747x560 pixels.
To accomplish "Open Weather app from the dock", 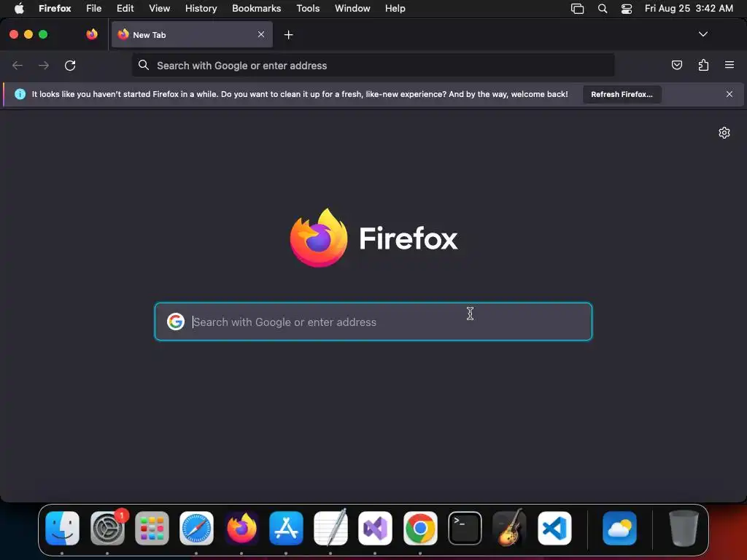I will click(x=619, y=528).
